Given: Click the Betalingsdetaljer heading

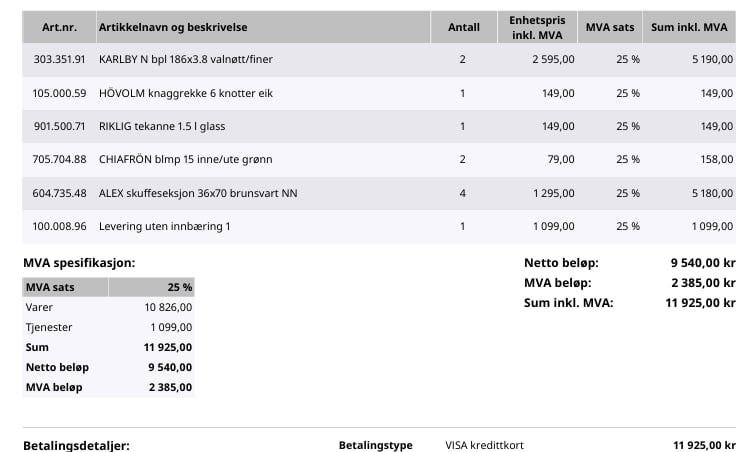Looking at the screenshot, I should (76, 445).
